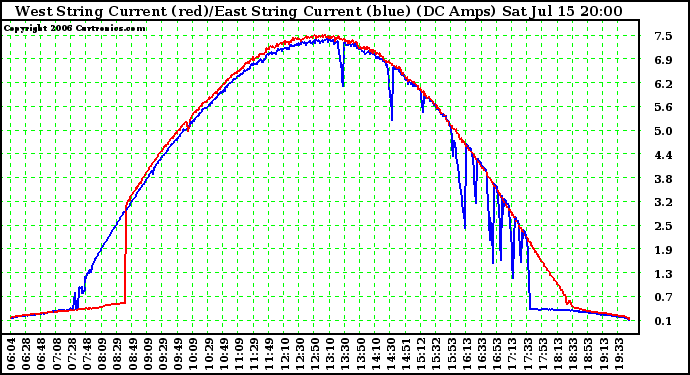Click the 07:28 time label
Image resolution: width=690 pixels, height=375 pixels.
72,354
